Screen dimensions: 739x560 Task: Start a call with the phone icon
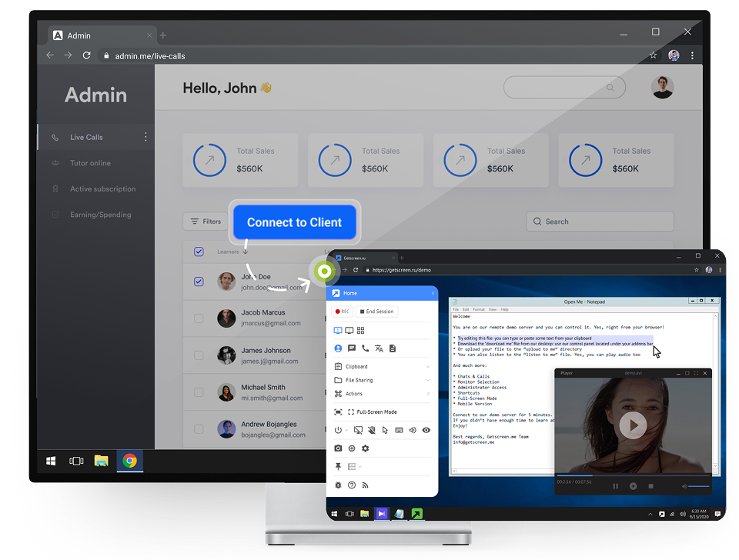pos(365,348)
